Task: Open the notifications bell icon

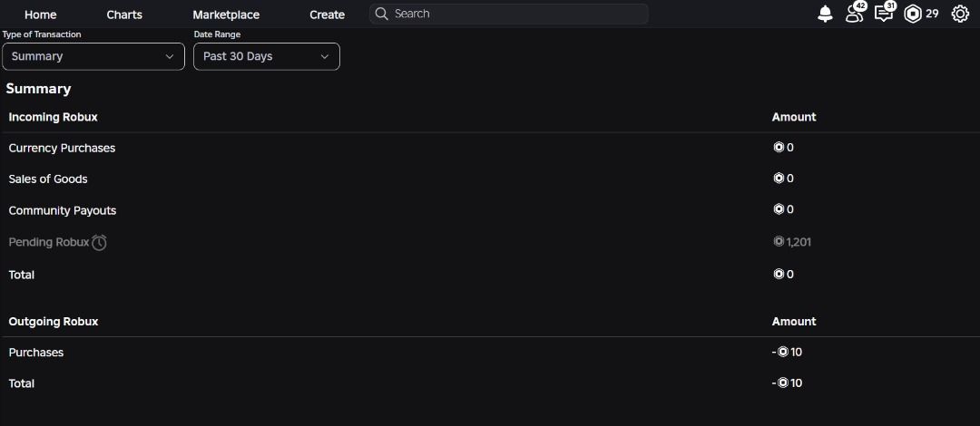Action: point(825,14)
